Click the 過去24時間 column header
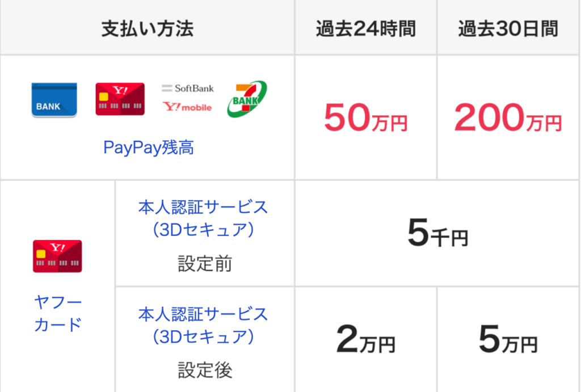 pyautogui.click(x=366, y=29)
